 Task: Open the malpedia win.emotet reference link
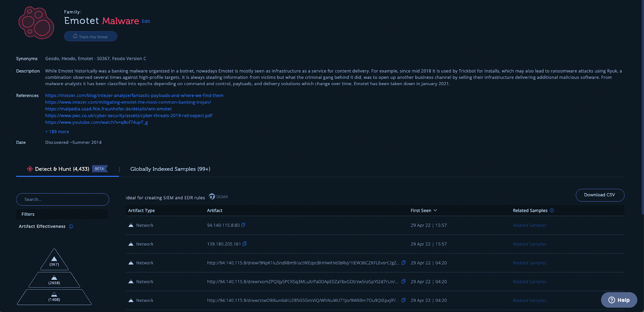(x=108, y=109)
